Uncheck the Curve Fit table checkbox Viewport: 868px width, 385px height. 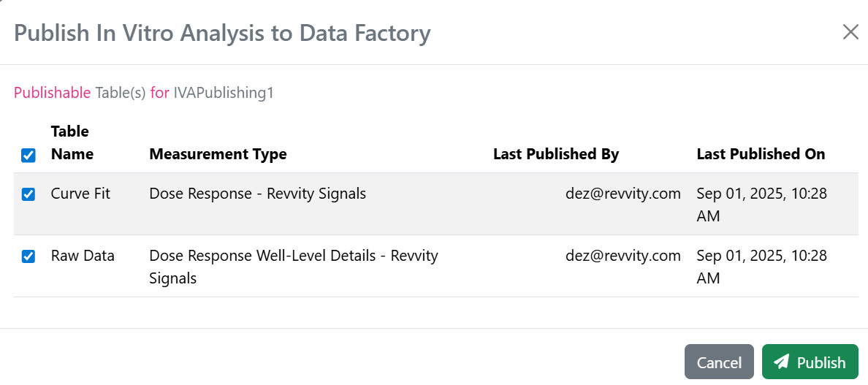[x=28, y=194]
